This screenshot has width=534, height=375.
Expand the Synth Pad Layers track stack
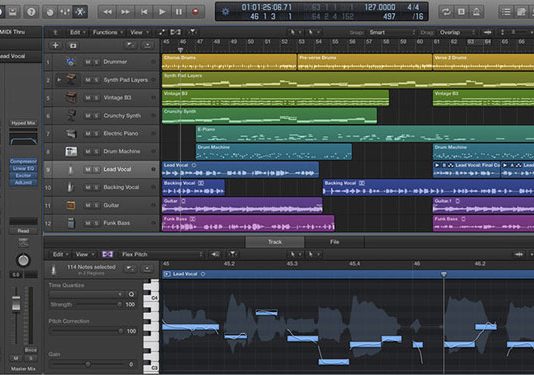coord(59,80)
